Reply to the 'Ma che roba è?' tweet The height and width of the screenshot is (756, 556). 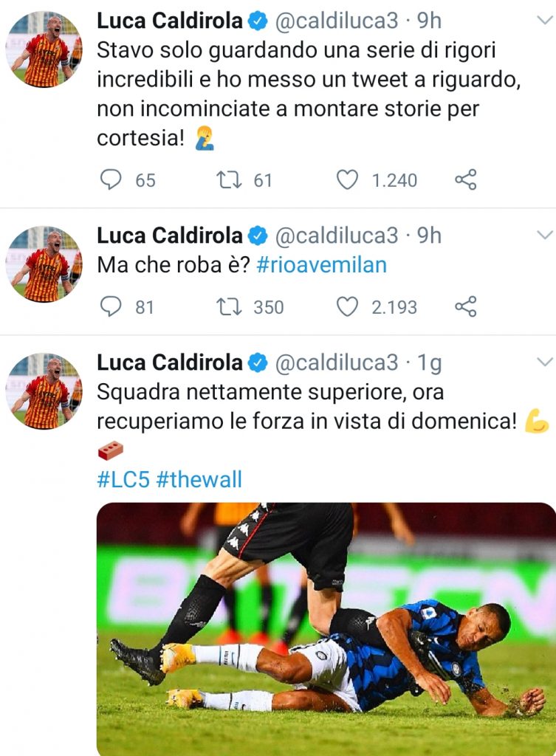point(110,306)
